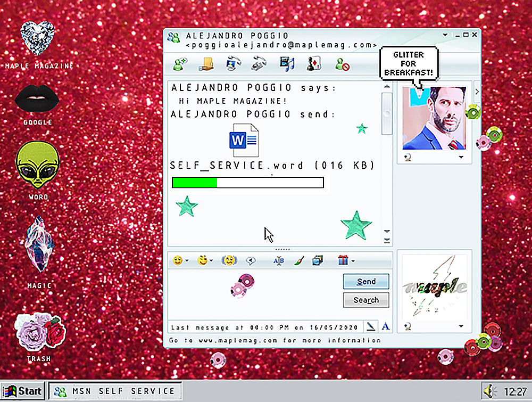Open the Magic crystal desktop icon
Screen dimensions: 532x402
39,244
